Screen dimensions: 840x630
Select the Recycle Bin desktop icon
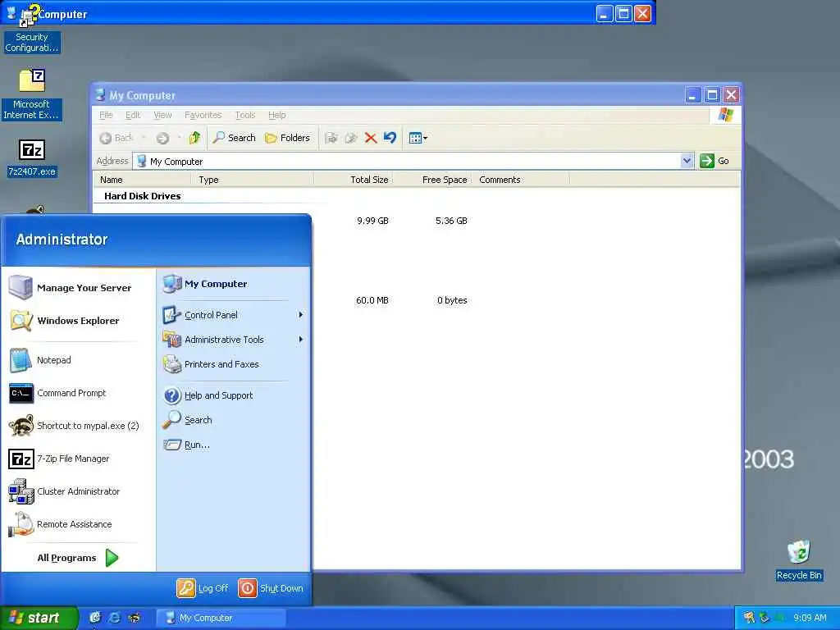coord(799,560)
